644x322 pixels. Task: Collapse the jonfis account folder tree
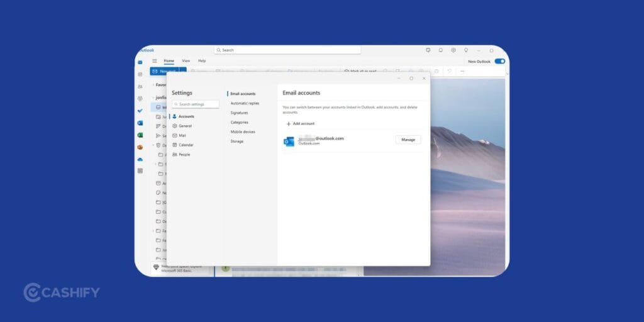coord(153,97)
